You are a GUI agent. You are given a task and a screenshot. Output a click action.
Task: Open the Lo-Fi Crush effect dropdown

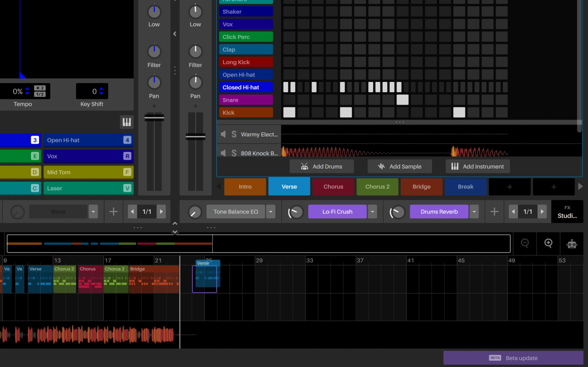pos(372,211)
